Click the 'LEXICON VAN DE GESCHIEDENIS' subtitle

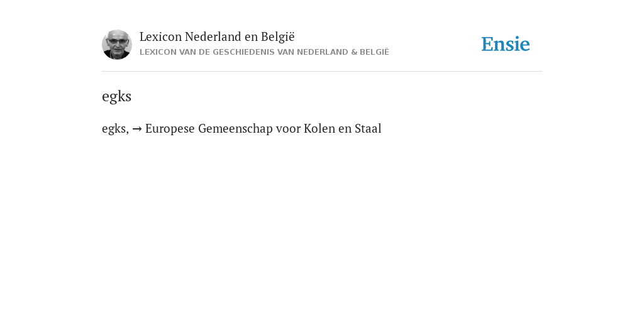pos(264,52)
